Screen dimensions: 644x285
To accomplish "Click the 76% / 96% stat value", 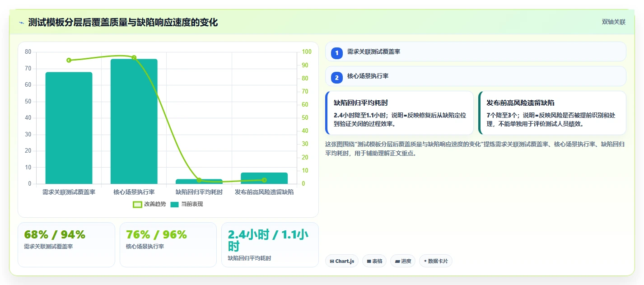I will point(156,234).
